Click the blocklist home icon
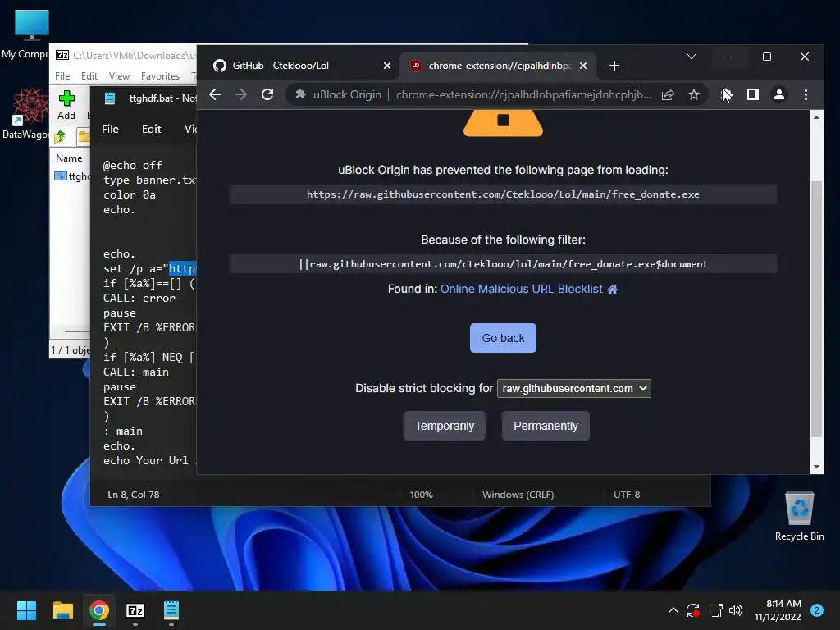 (612, 290)
